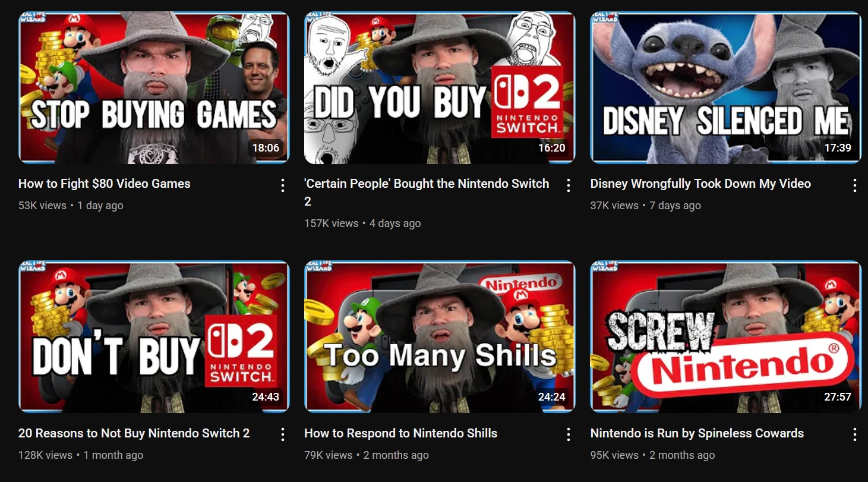Image resolution: width=868 pixels, height=482 pixels.
Task: Open options menu for 'How to Respond to Nintendo Shills'
Action: click(x=569, y=435)
